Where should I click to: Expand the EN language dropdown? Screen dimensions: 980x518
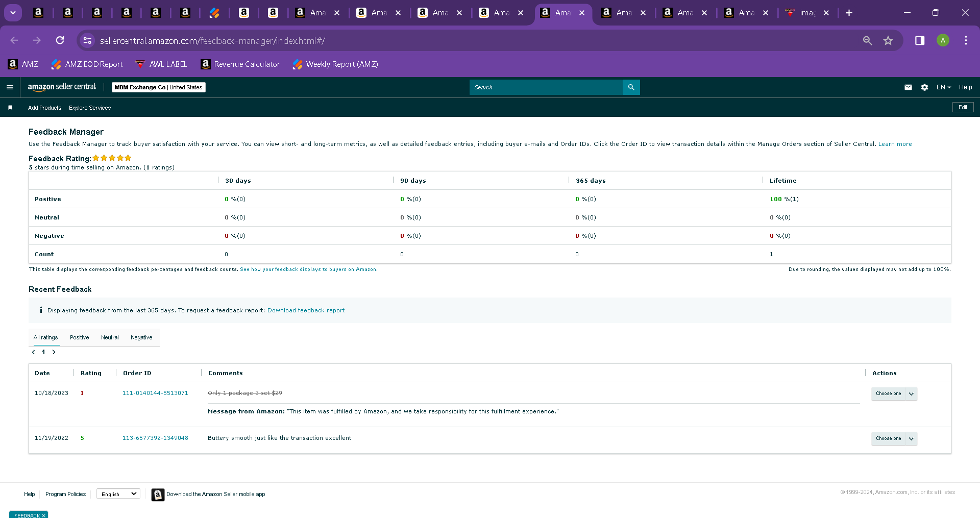tap(943, 87)
